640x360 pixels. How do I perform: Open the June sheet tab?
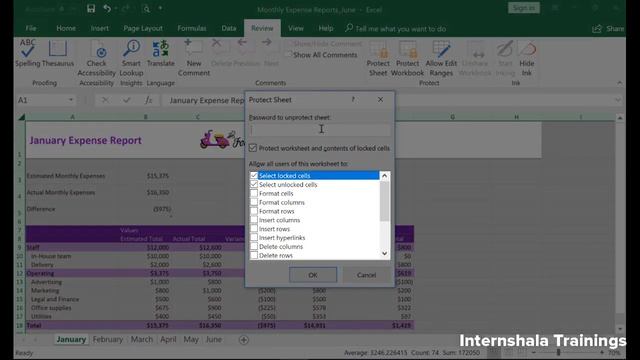[213, 340]
